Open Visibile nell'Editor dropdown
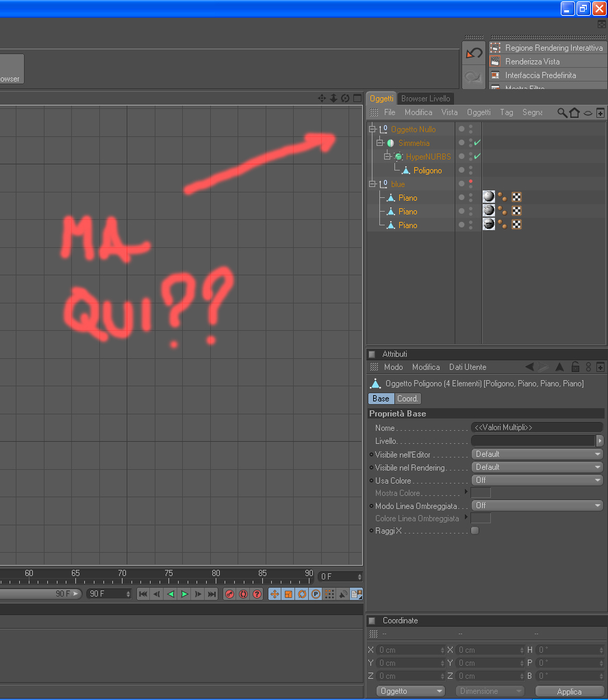The image size is (608, 700). pos(537,454)
